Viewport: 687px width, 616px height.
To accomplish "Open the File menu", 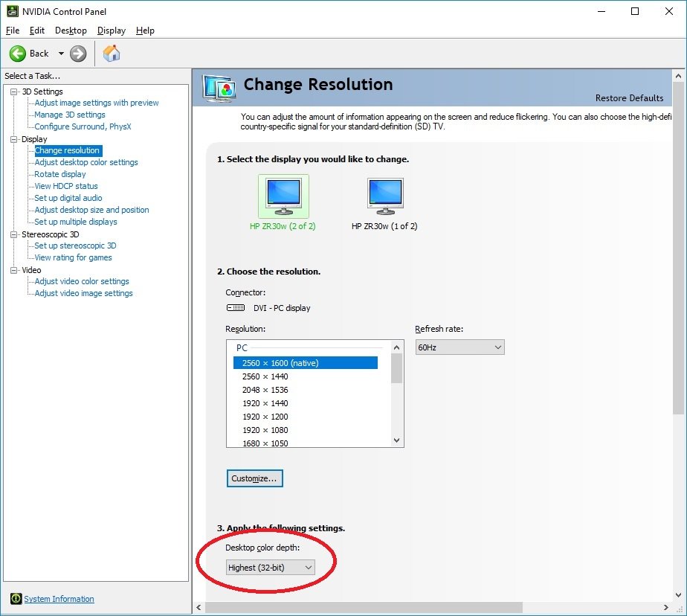I will [12, 31].
